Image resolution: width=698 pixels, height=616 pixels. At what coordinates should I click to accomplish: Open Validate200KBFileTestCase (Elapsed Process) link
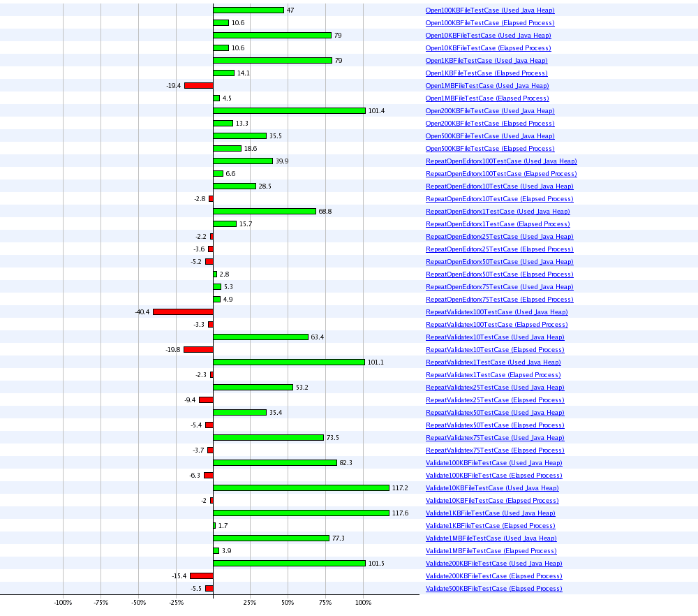coord(493,576)
